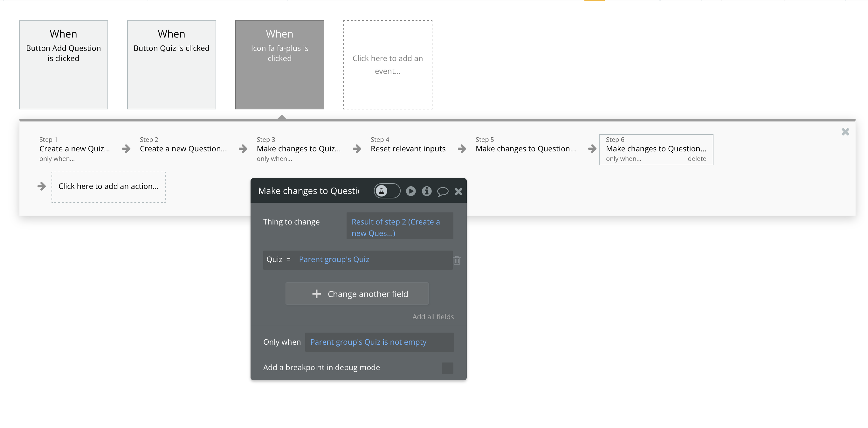Click here to add an event
Screen dimensions: 868x428
point(388,65)
